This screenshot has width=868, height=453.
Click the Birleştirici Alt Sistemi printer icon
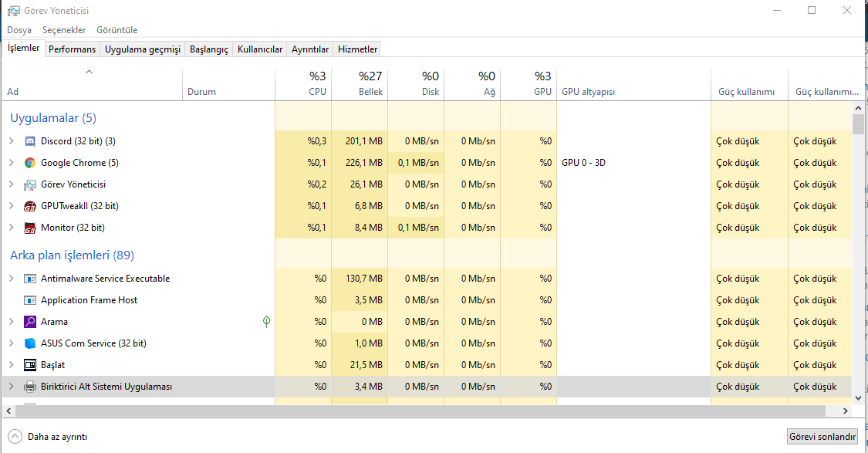point(30,387)
